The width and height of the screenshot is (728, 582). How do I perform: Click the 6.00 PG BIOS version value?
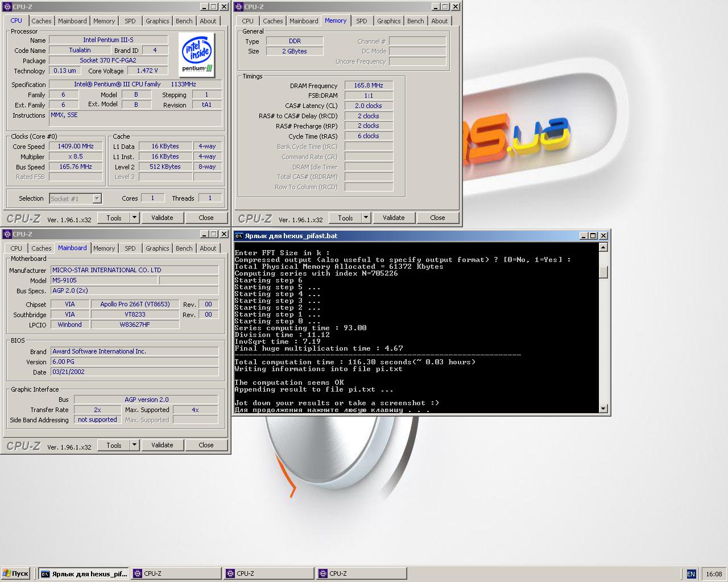click(134, 361)
